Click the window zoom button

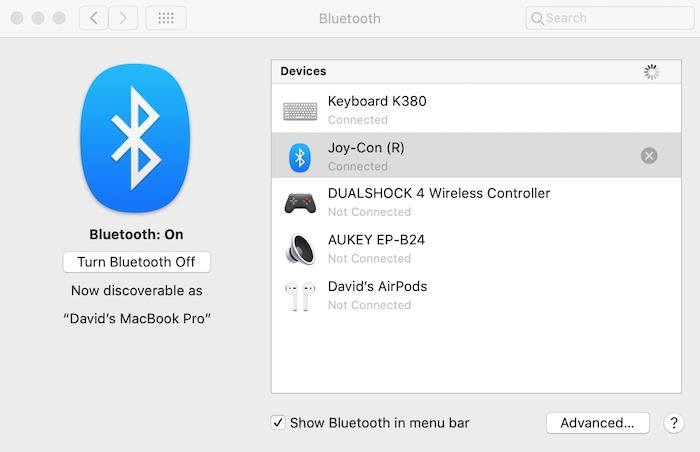pos(59,18)
